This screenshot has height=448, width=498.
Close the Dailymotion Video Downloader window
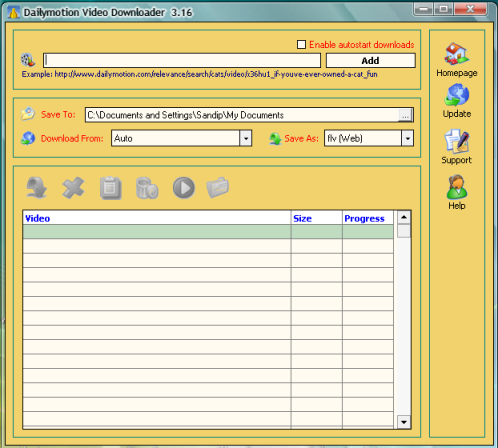click(x=470, y=9)
